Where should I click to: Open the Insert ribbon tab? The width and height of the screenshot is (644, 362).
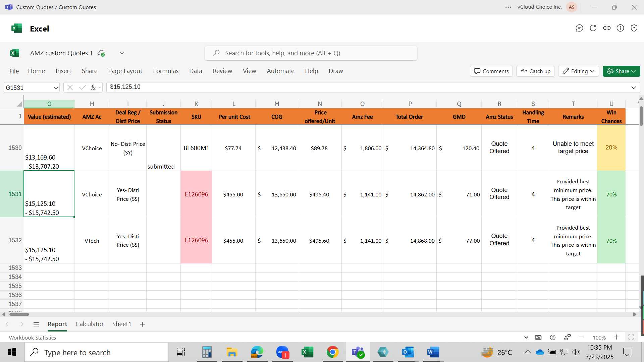[63, 71]
